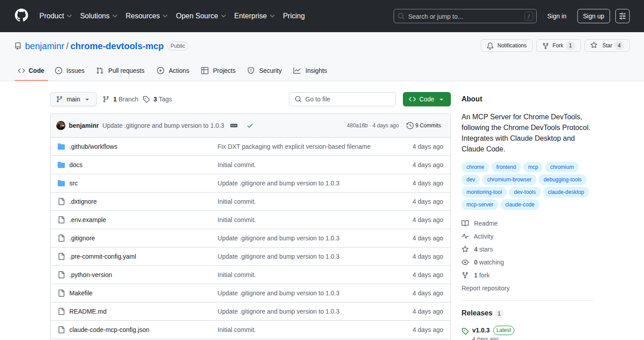Open the monitoring-tool topic tag
644x340 pixels.
click(x=484, y=192)
